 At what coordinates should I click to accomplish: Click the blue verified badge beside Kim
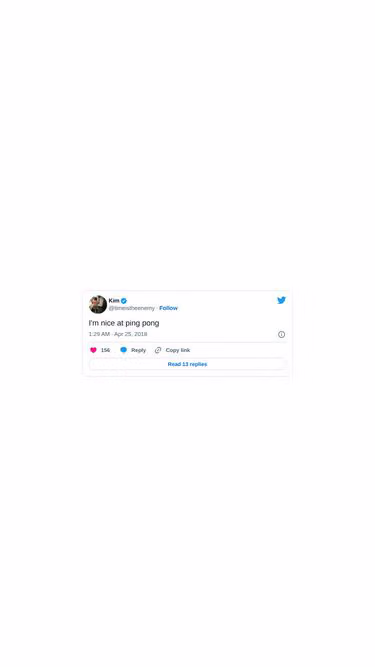coord(124,301)
